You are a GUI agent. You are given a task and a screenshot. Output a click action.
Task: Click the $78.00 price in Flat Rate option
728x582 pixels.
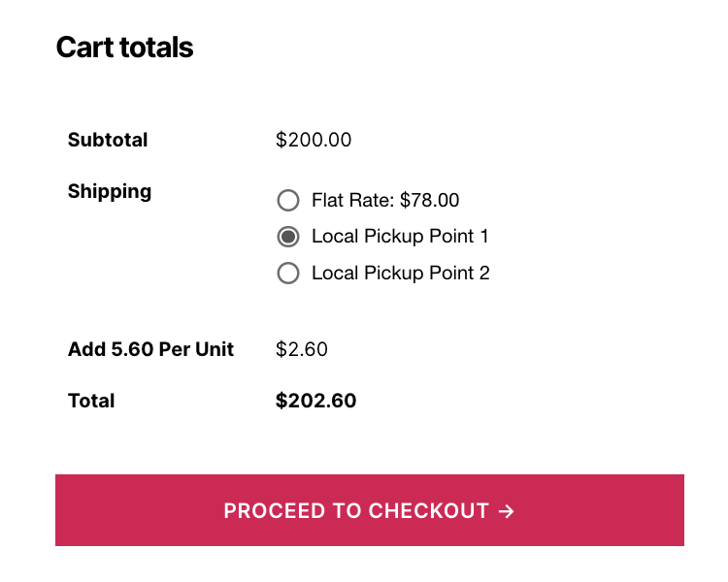coord(429,201)
